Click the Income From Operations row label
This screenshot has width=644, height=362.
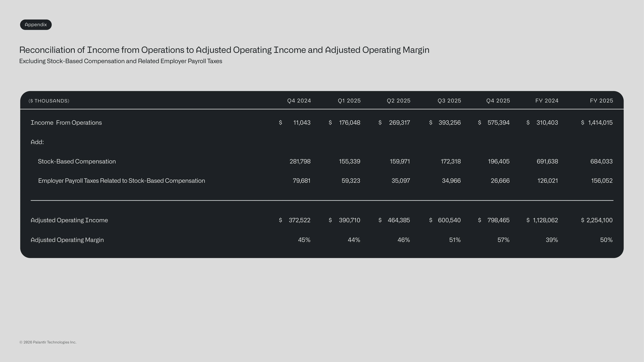pyautogui.click(x=66, y=123)
